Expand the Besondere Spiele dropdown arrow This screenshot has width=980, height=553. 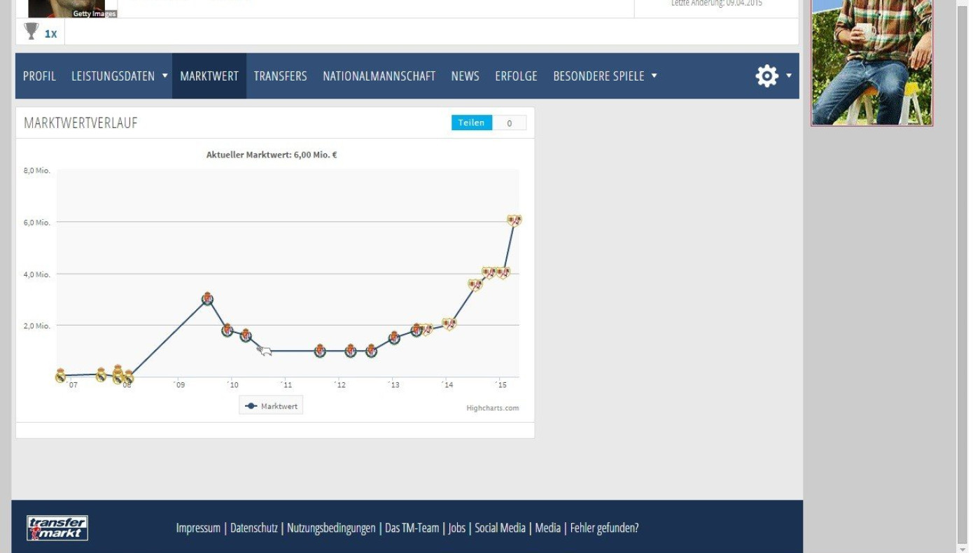click(x=654, y=76)
